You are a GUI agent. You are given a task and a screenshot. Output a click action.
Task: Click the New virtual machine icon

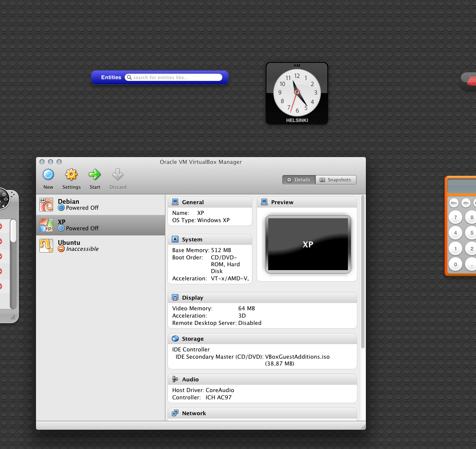tap(48, 175)
